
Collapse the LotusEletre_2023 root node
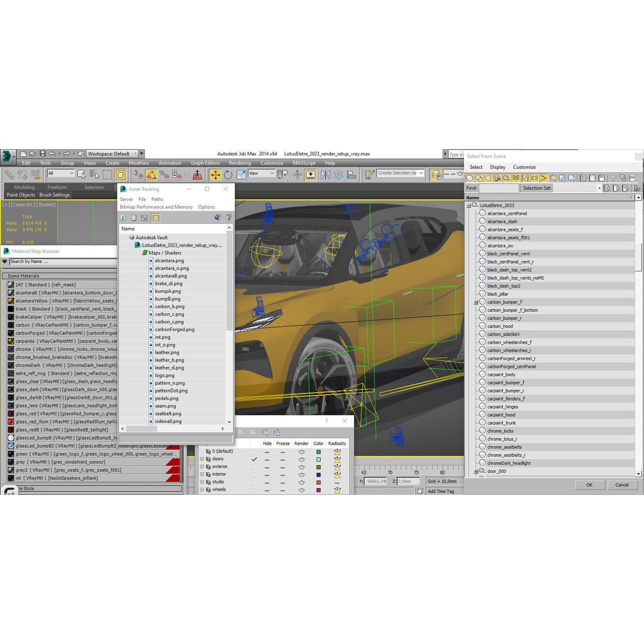click(x=469, y=205)
